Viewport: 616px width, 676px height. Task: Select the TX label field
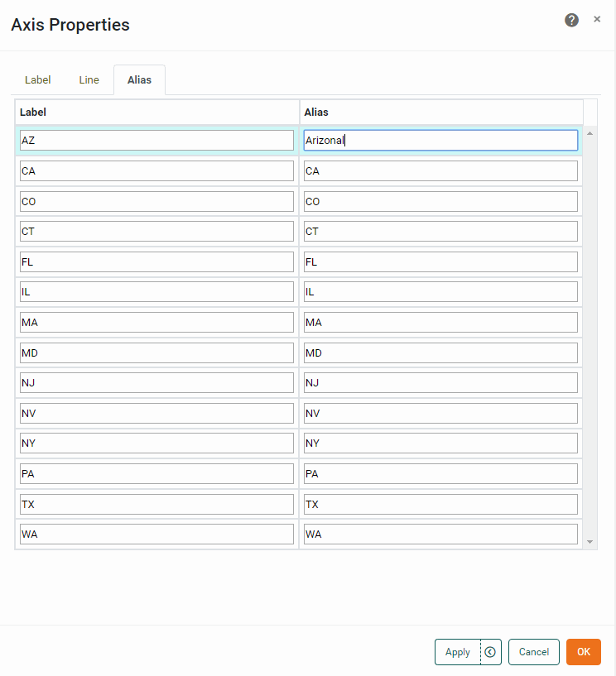pos(155,504)
